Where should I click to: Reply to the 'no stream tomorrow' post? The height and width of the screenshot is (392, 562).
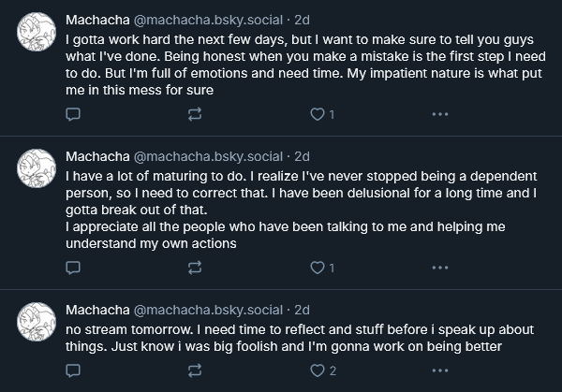[x=74, y=371]
